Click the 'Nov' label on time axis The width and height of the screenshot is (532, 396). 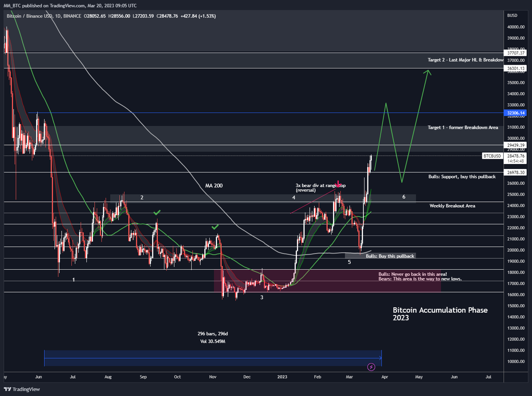point(212,377)
